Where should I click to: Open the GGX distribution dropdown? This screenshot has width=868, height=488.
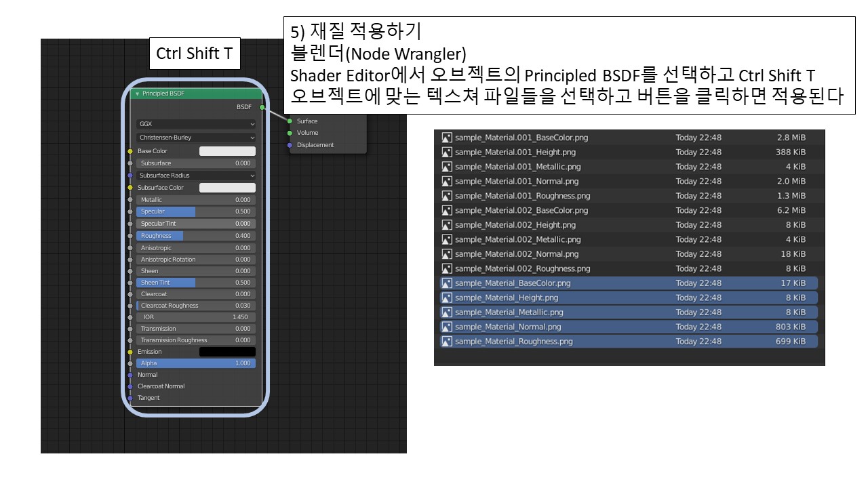pos(196,124)
